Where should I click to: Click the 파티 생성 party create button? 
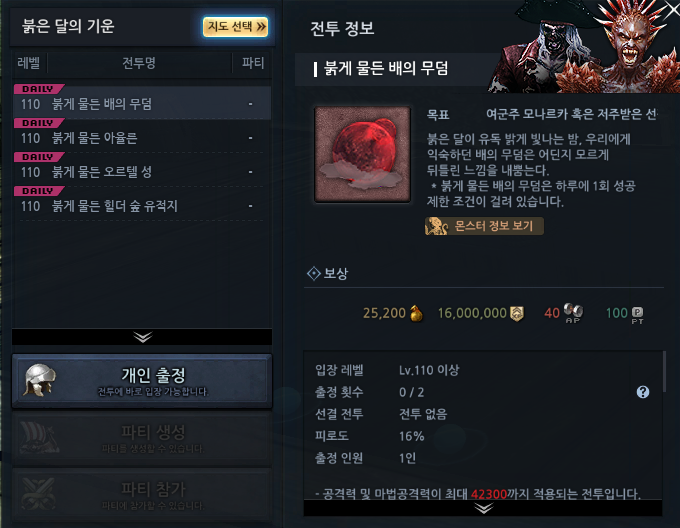click(142, 438)
